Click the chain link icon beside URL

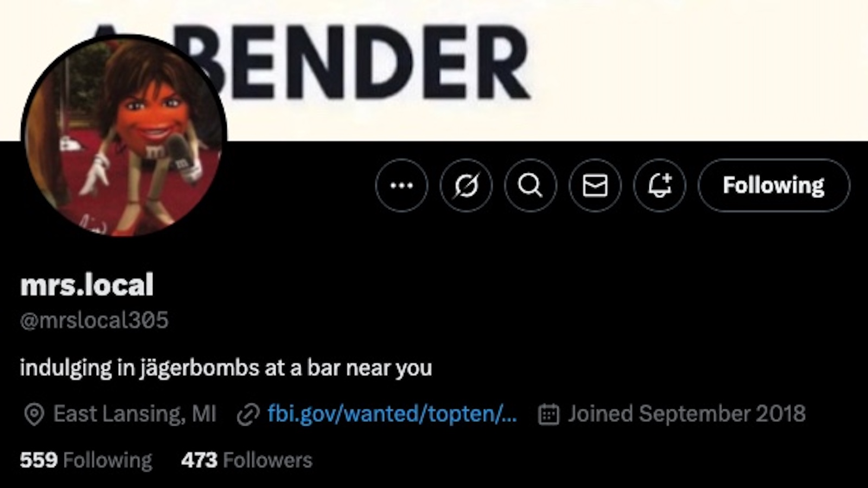pos(248,415)
